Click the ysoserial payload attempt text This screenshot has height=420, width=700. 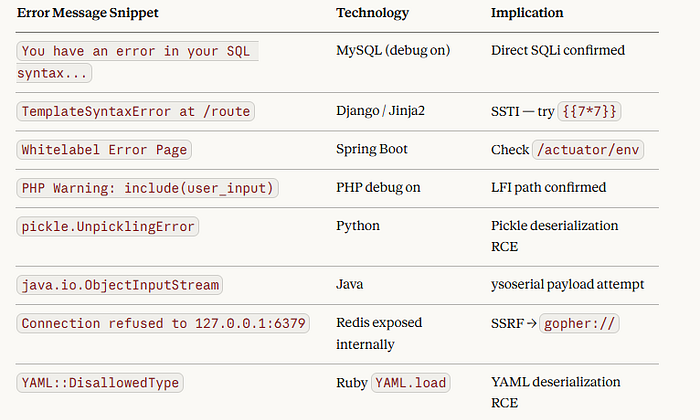pyautogui.click(x=567, y=284)
